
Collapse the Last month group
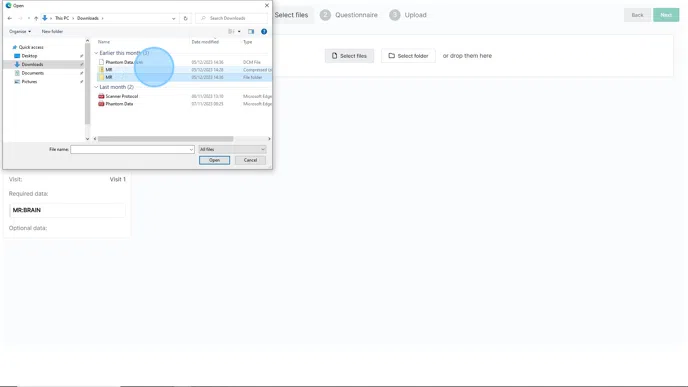click(x=96, y=87)
